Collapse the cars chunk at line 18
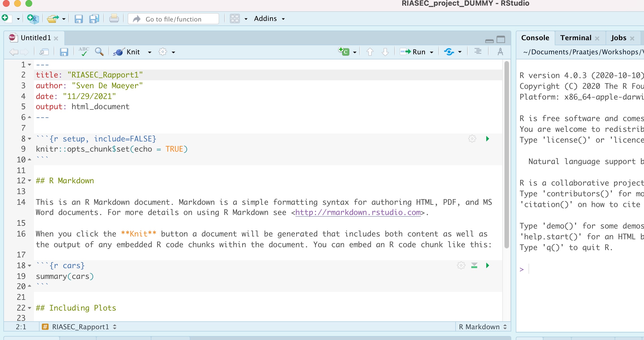This screenshot has width=644, height=340. [29, 266]
